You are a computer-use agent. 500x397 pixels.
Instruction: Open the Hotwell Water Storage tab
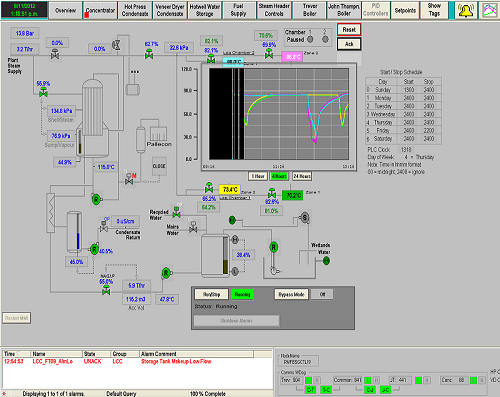coord(205,10)
